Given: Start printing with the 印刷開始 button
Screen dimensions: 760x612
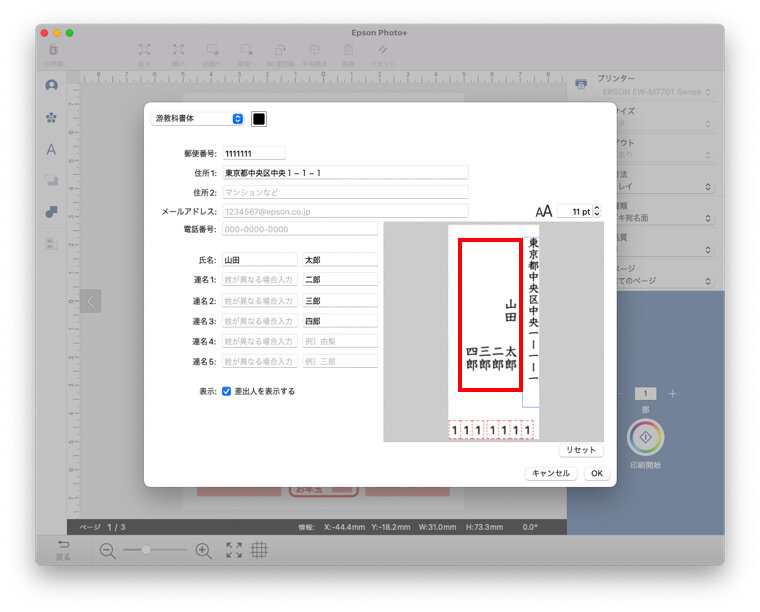Looking at the screenshot, I should 645,438.
